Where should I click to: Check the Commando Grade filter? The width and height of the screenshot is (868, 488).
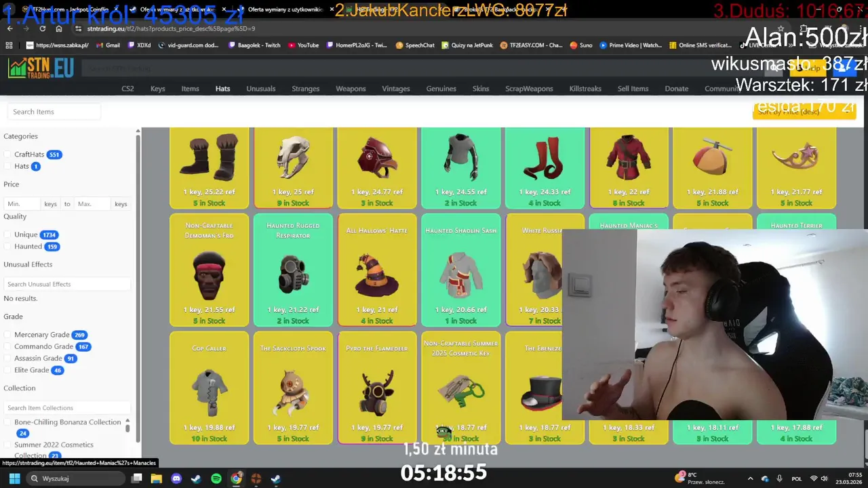pos(8,346)
